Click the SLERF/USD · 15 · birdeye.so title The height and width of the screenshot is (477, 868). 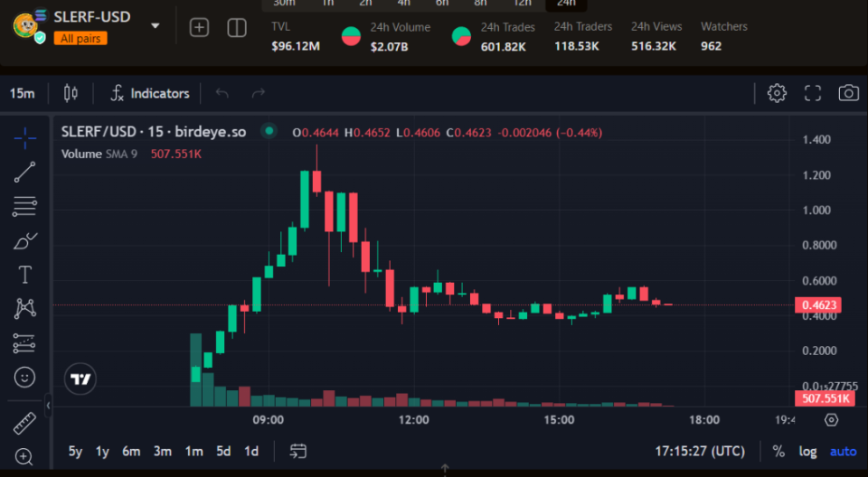pos(154,132)
